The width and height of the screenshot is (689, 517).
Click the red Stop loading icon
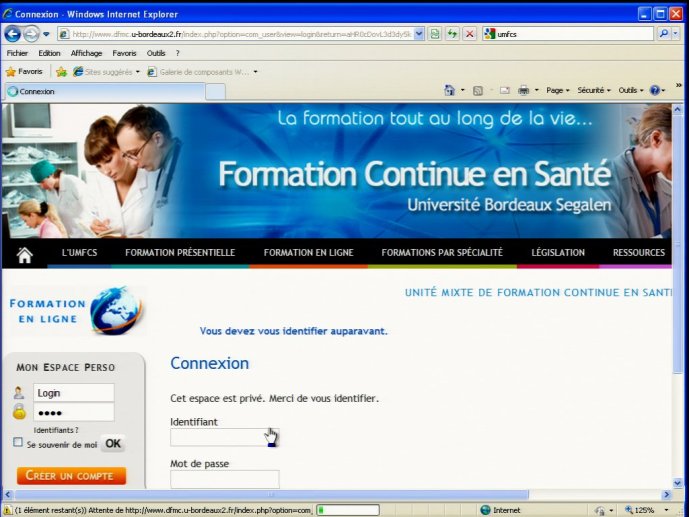point(469,34)
